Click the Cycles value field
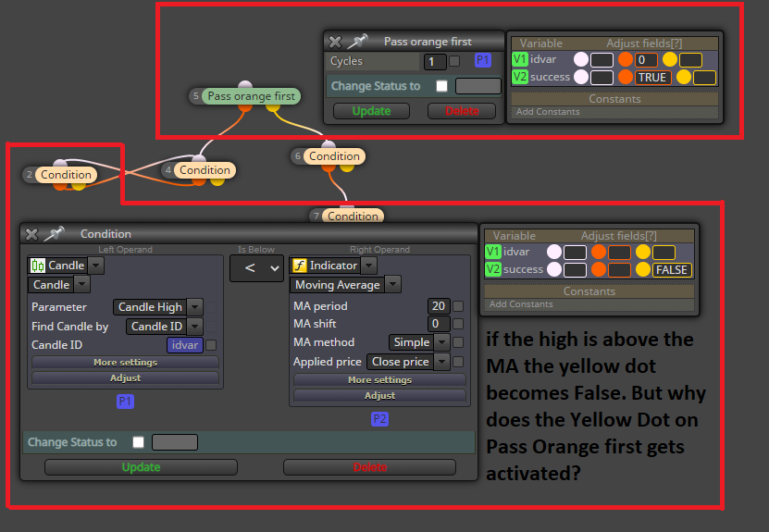769x532 pixels. click(x=435, y=62)
